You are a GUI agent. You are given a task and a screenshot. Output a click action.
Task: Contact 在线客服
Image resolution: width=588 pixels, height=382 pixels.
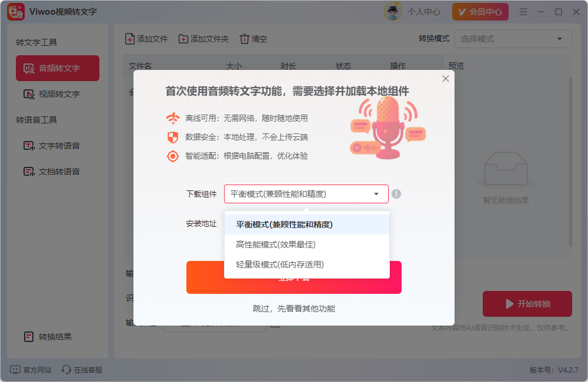click(x=82, y=370)
